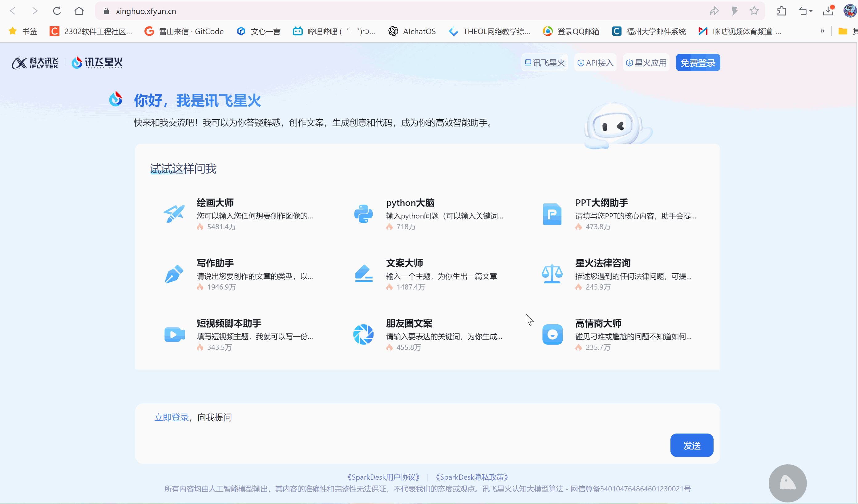Open the user profile avatar
Viewport: 858px width, 504px height.
pyautogui.click(x=850, y=11)
